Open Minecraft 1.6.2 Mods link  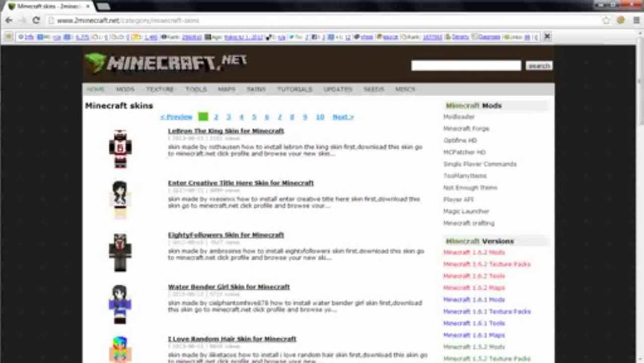[474, 253]
